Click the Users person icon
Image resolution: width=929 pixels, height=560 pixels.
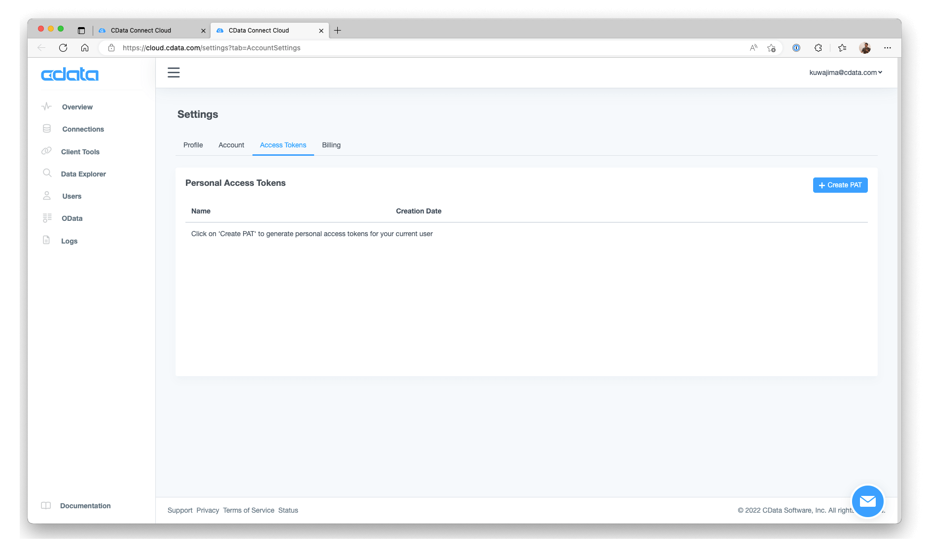point(47,196)
